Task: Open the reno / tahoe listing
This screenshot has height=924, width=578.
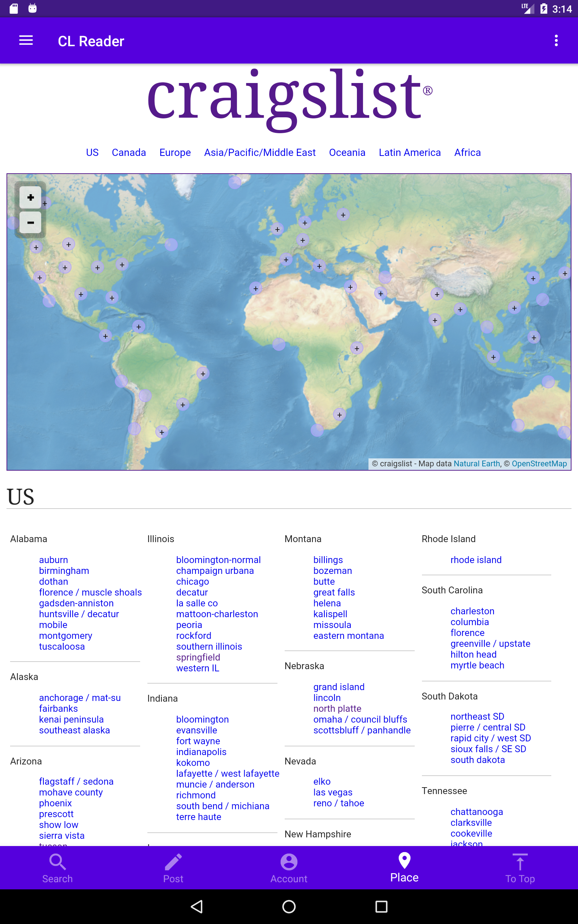Action: (339, 803)
